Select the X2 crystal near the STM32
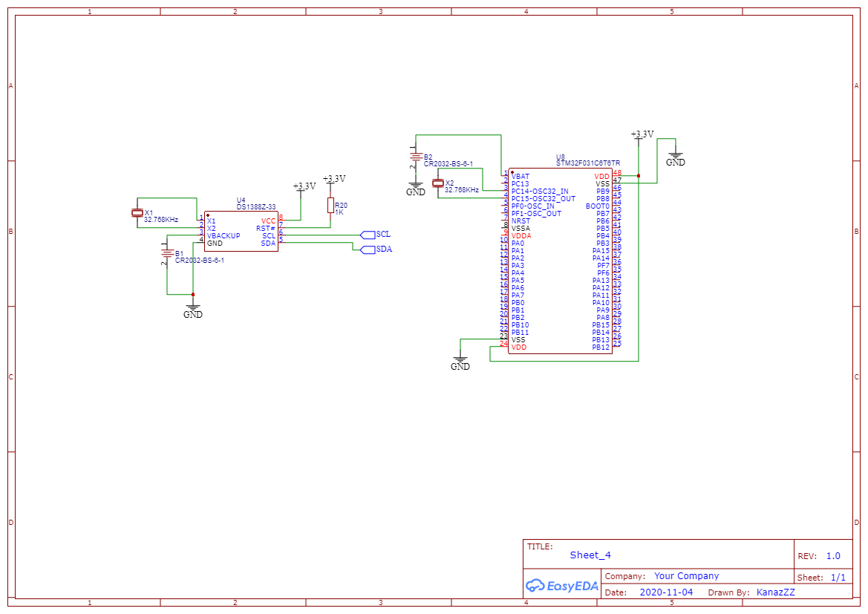This screenshot has width=868, height=614. [x=438, y=183]
